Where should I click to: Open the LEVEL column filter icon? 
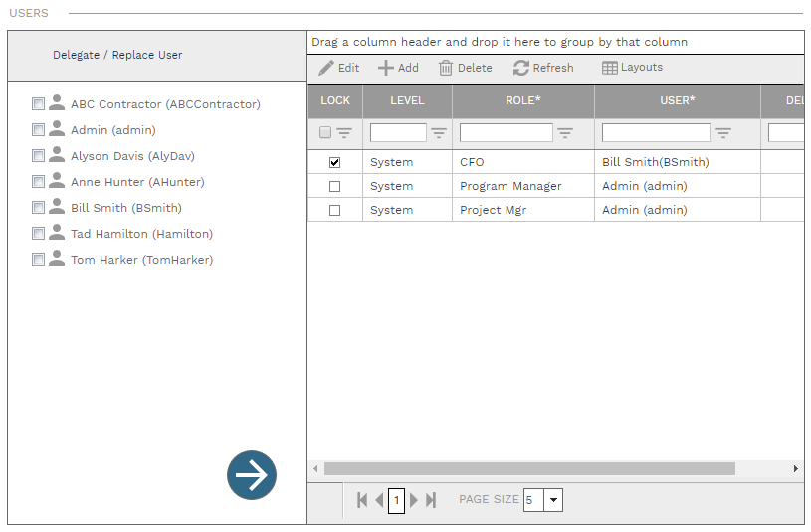point(439,133)
